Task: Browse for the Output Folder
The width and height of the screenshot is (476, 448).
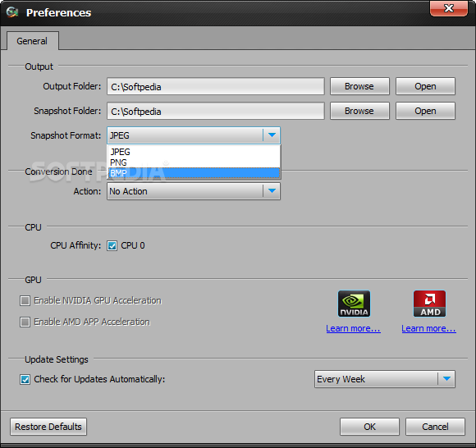Action: tap(359, 86)
